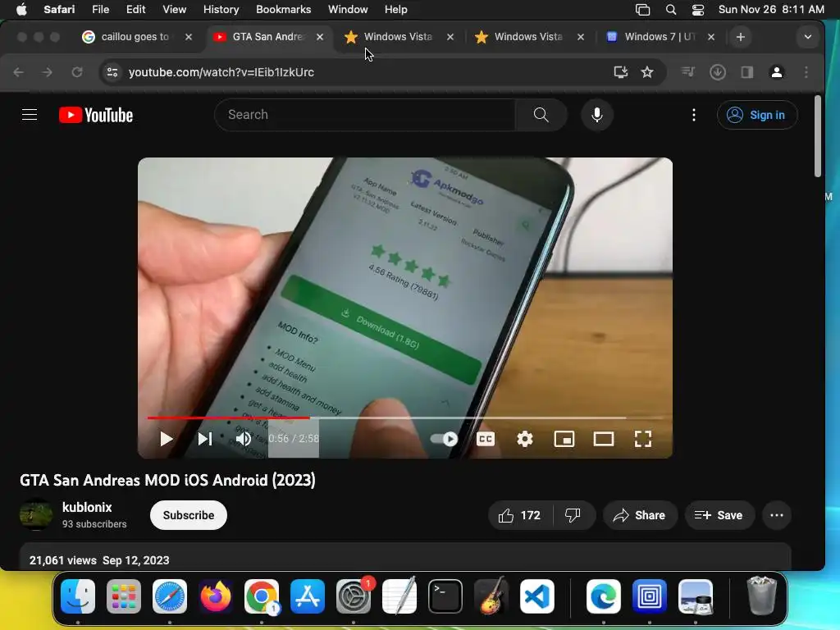840x630 pixels.
Task: Switch to theater mode
Action: (x=604, y=439)
